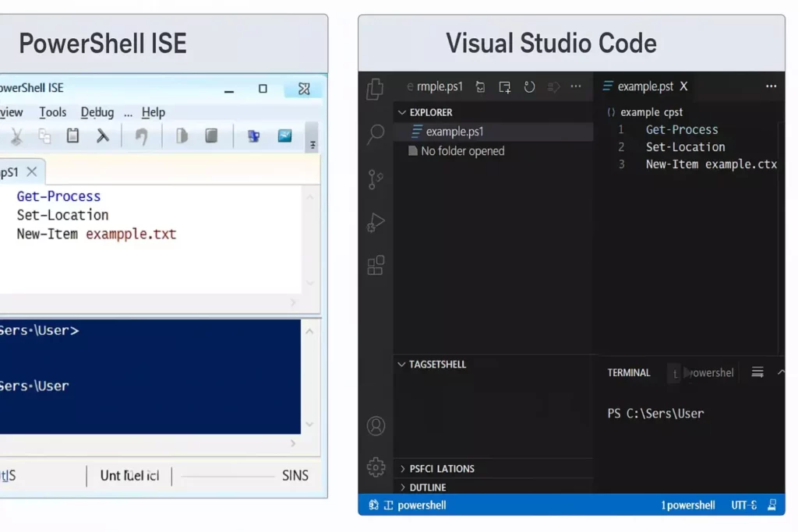This screenshot has height=532, width=798.
Task: Click 'Unt fuel icl' in the ISE status bar
Action: point(129,476)
